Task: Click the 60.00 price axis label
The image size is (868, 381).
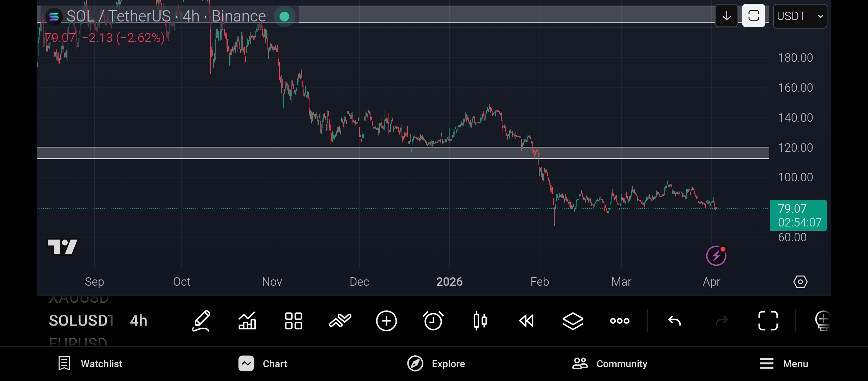Action: tap(792, 237)
